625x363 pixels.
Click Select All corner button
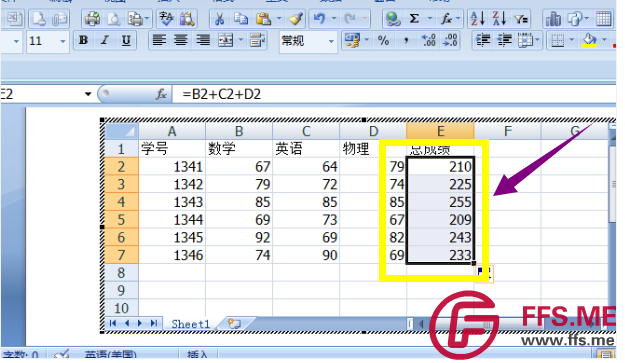click(122, 131)
